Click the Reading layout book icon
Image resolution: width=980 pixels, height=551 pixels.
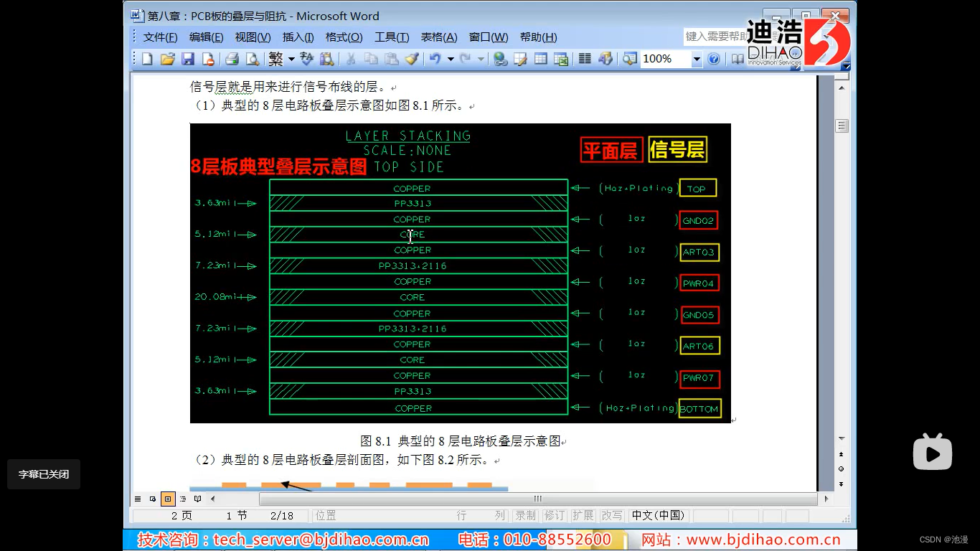pyautogui.click(x=737, y=59)
